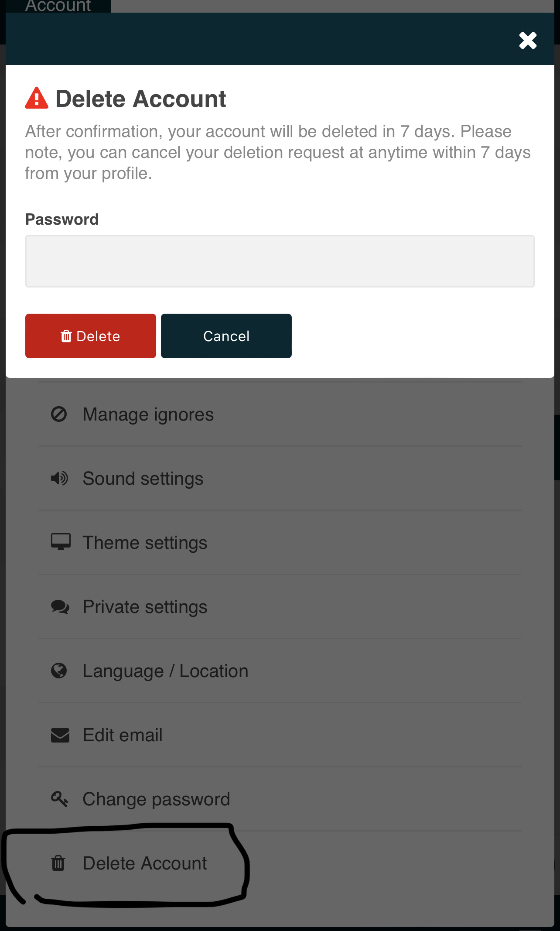The image size is (560, 931).
Task: Open Theme settings
Action: coord(145,543)
